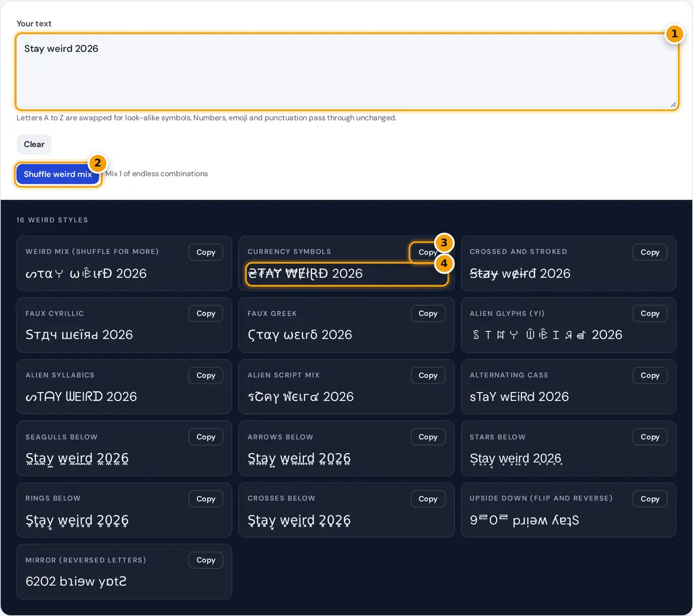
Task: Select the Arrows Below text output
Action: coord(299,459)
